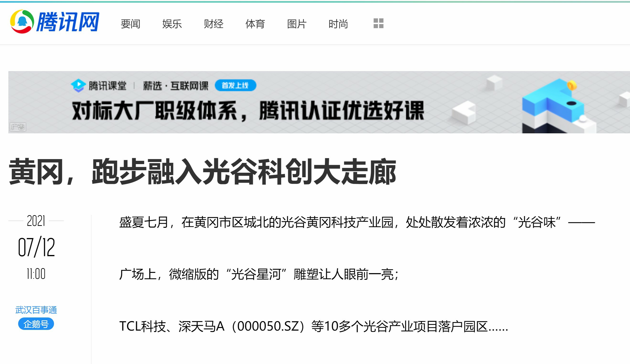Click the 首发上线 blue badge
The height and width of the screenshot is (364, 630).
235,85
